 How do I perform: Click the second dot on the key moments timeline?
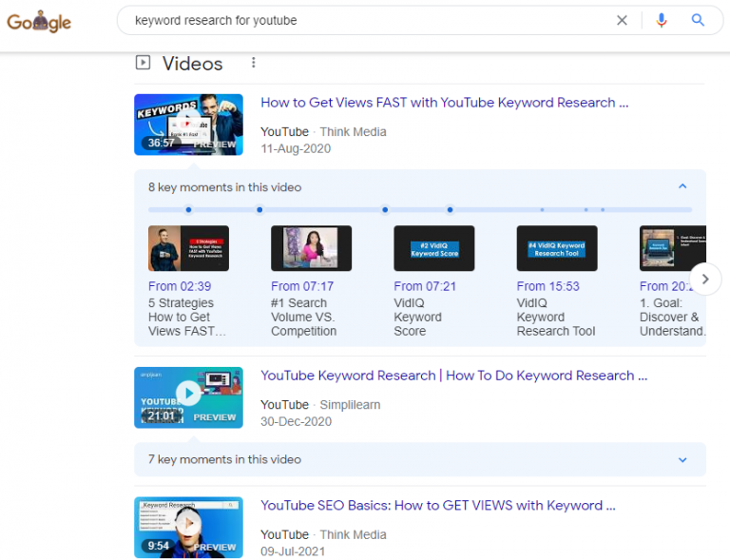click(259, 210)
